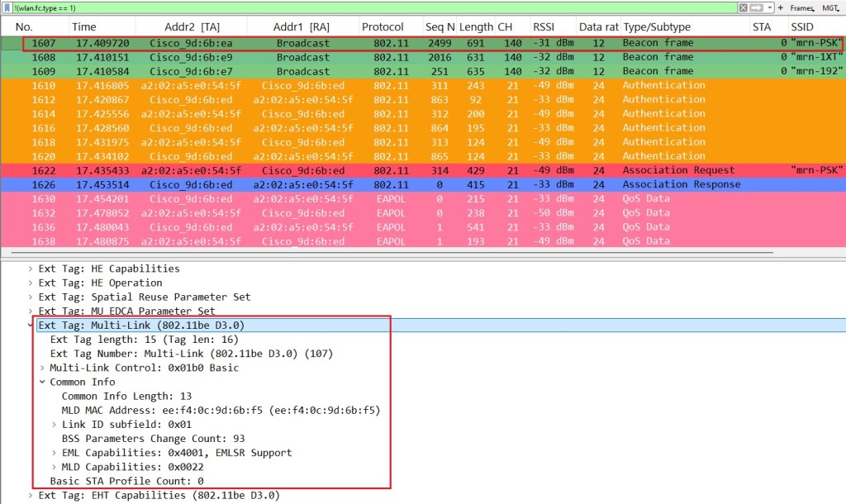
Task: Expand the Multi-Link Control 0x01b0 Basic node
Action: pos(42,368)
